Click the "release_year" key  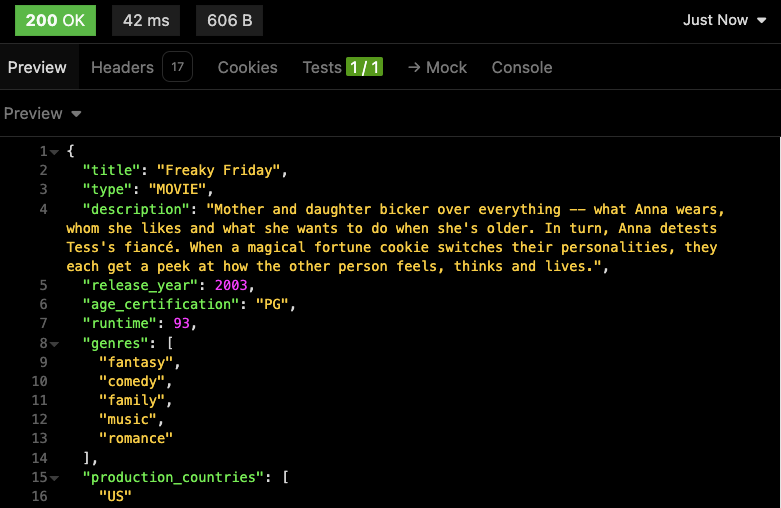pos(140,285)
